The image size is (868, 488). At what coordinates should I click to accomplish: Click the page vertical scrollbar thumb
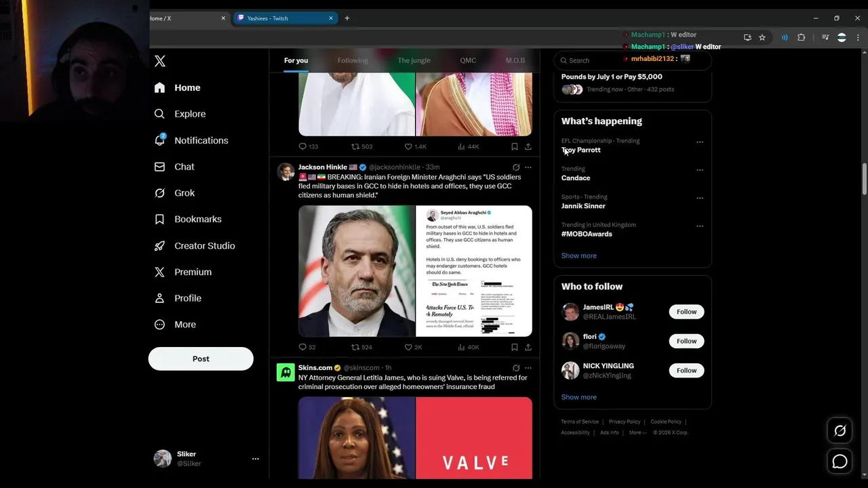click(863, 178)
